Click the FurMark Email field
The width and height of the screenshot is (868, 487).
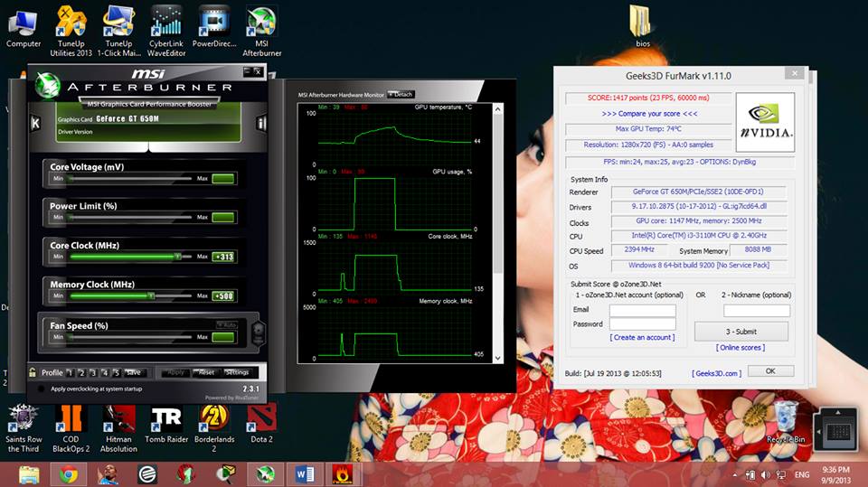point(643,311)
